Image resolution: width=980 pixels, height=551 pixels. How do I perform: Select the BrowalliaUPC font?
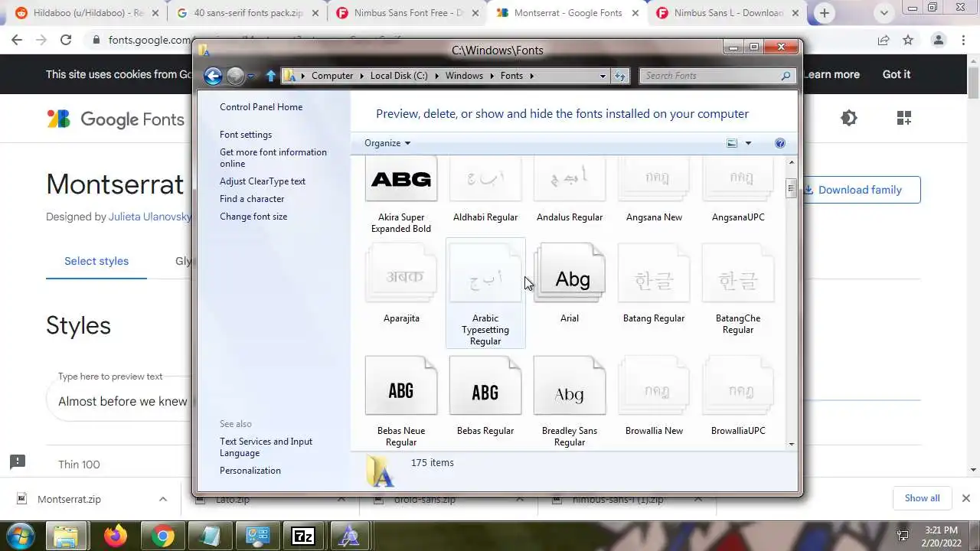coord(738,396)
